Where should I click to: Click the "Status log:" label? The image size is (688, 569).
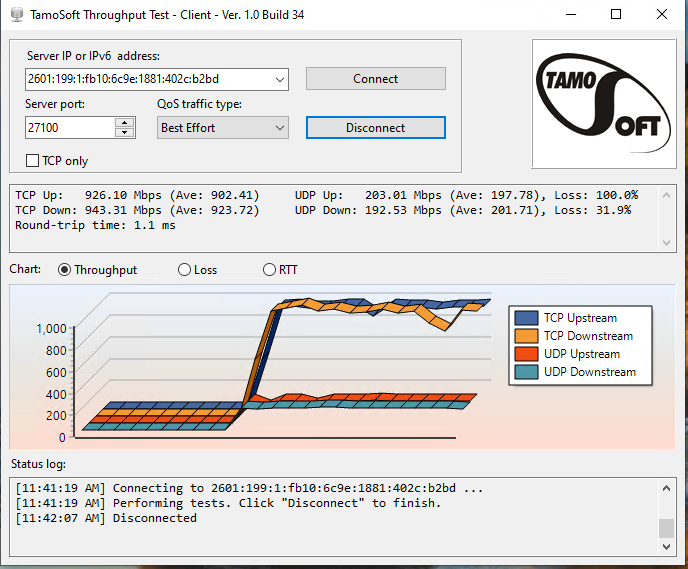(x=38, y=464)
